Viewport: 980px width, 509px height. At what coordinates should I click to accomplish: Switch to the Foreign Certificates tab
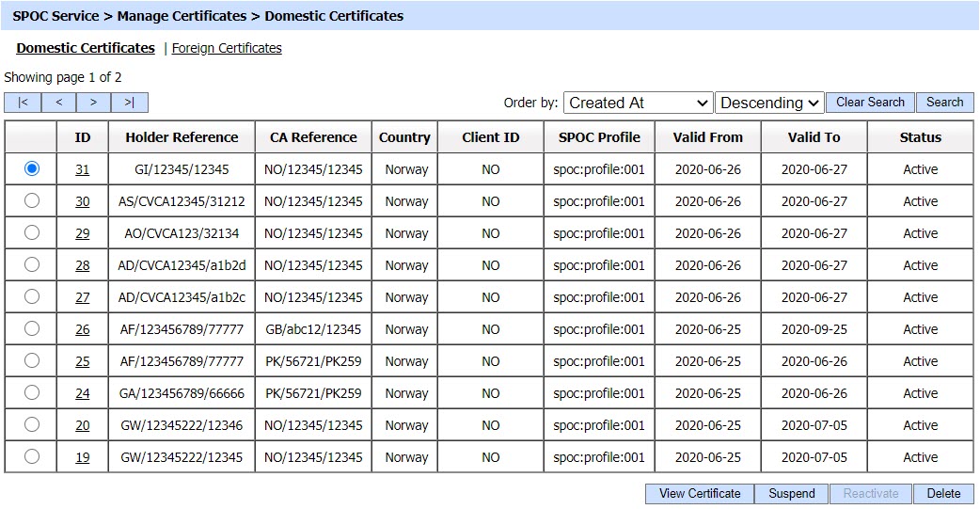[x=227, y=48]
